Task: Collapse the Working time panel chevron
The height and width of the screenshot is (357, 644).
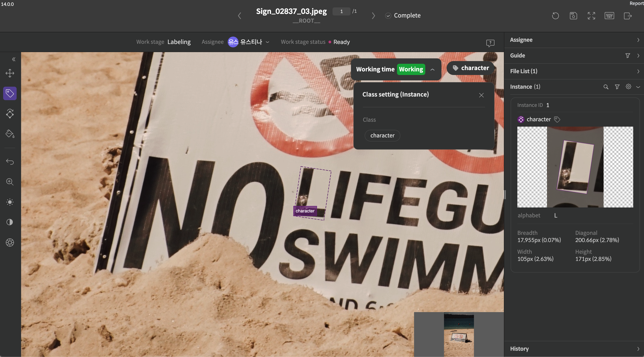Action: pos(432,70)
